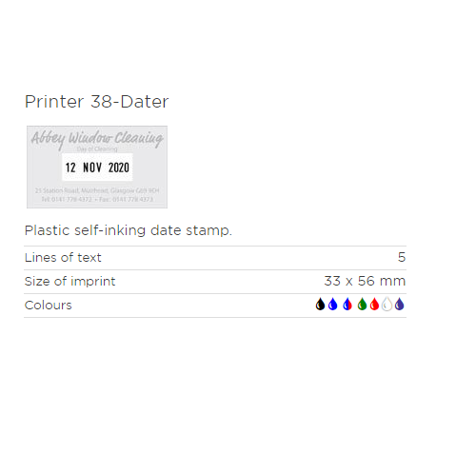The image size is (476, 474).
Task: Click the address lines on the stamp sample
Action: click(x=97, y=195)
